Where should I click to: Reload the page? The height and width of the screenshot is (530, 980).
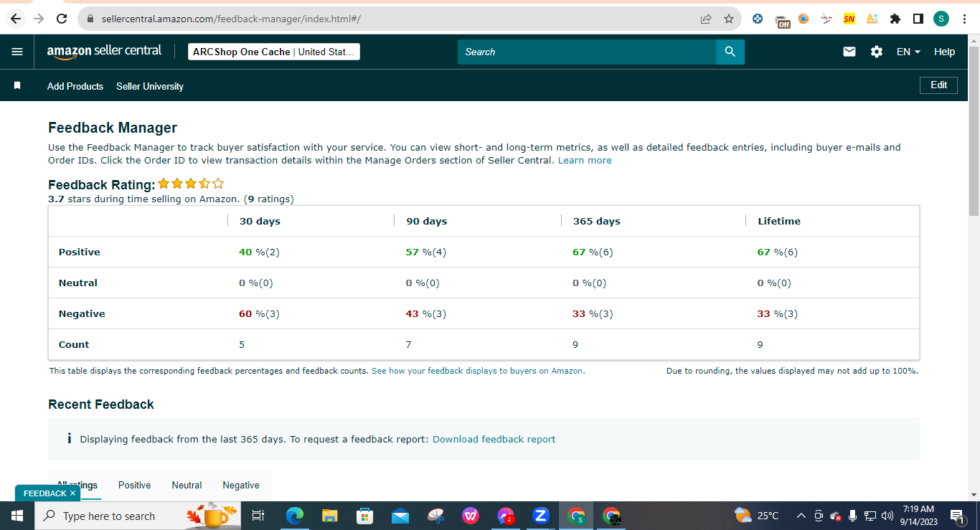(x=62, y=19)
